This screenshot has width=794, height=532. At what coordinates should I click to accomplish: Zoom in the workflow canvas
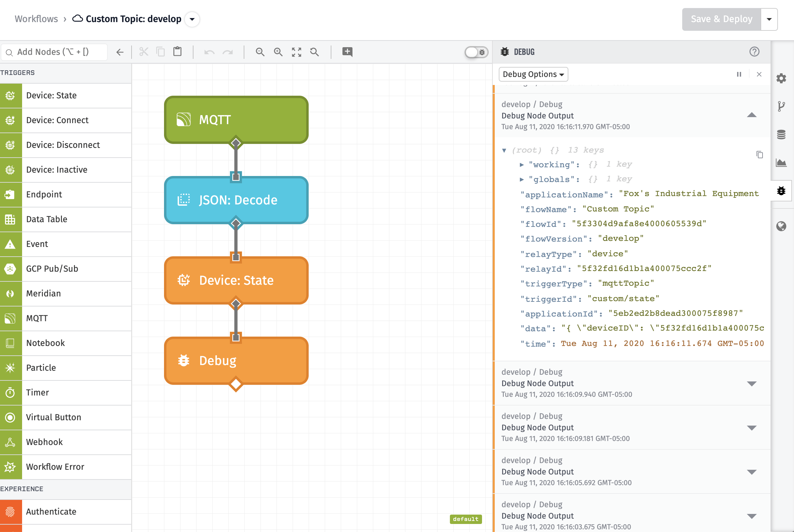(x=279, y=52)
